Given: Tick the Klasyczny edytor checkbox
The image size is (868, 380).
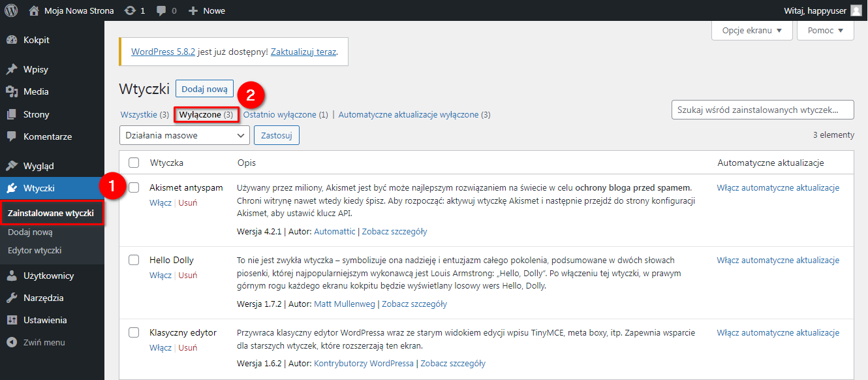Looking at the screenshot, I should 134,332.
